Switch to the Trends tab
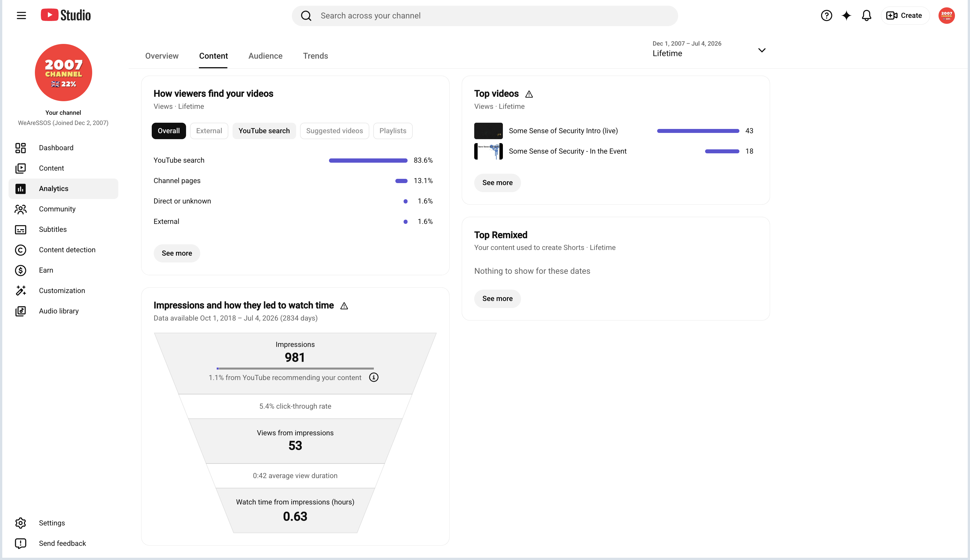 coord(315,56)
